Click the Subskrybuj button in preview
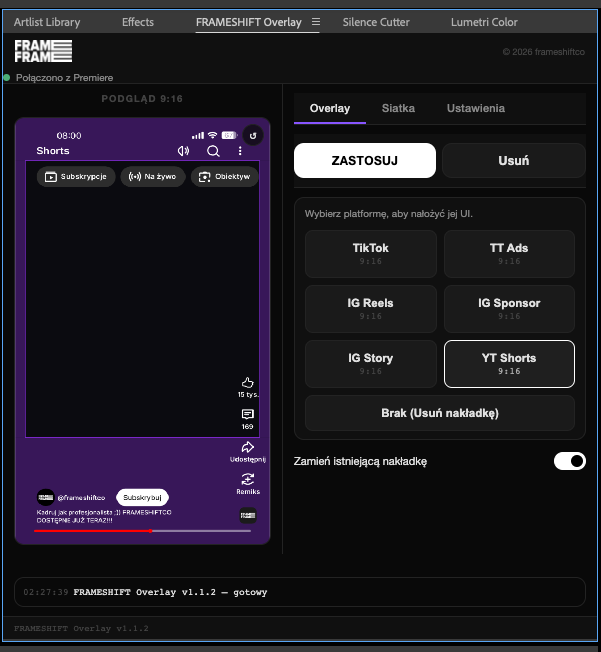The image size is (601, 652). point(142,497)
